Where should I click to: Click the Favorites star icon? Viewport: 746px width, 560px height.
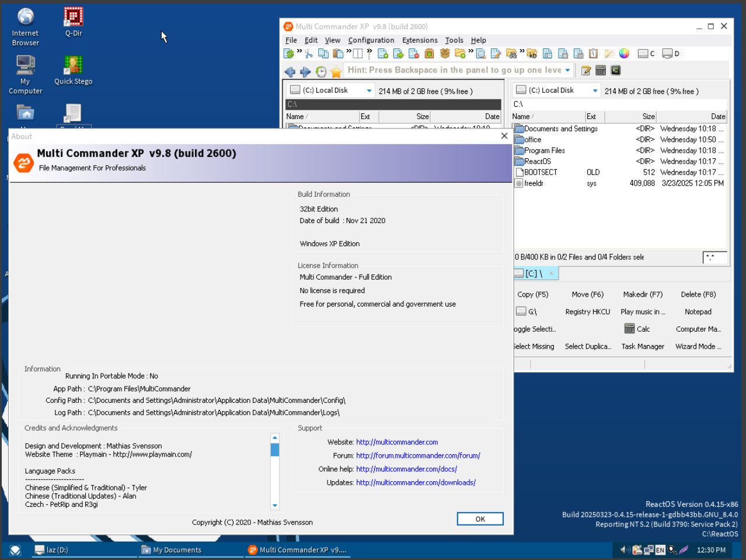click(336, 71)
